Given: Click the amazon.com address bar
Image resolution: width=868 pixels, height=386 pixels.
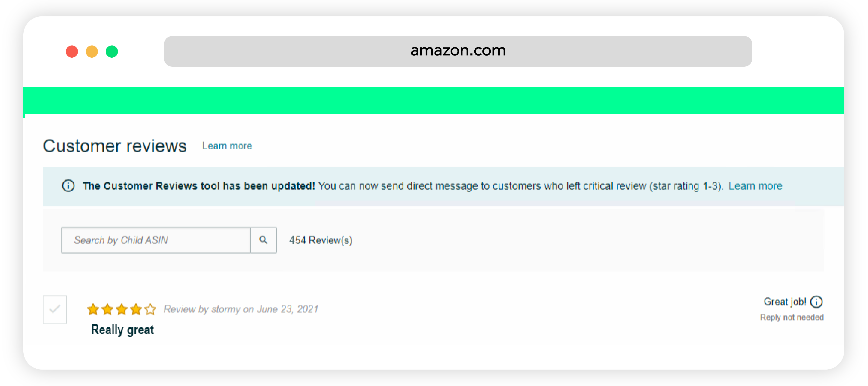Looking at the screenshot, I should point(458,51).
